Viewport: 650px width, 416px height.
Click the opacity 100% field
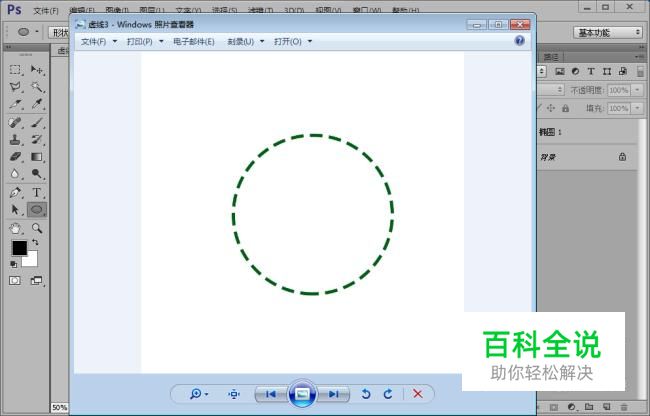[x=619, y=90]
